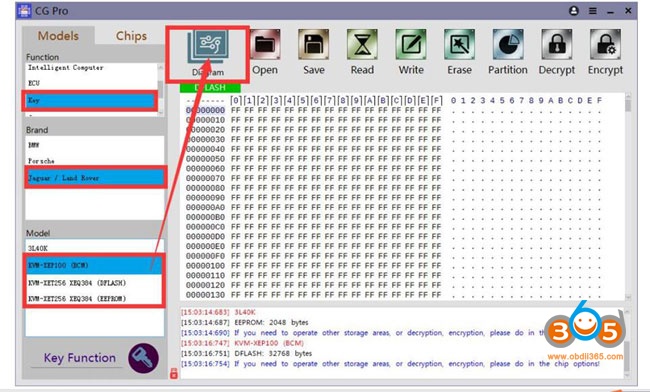The height and width of the screenshot is (392, 650).
Task: Choose BMW in the Brand list
Action: pyautogui.click(x=95, y=145)
